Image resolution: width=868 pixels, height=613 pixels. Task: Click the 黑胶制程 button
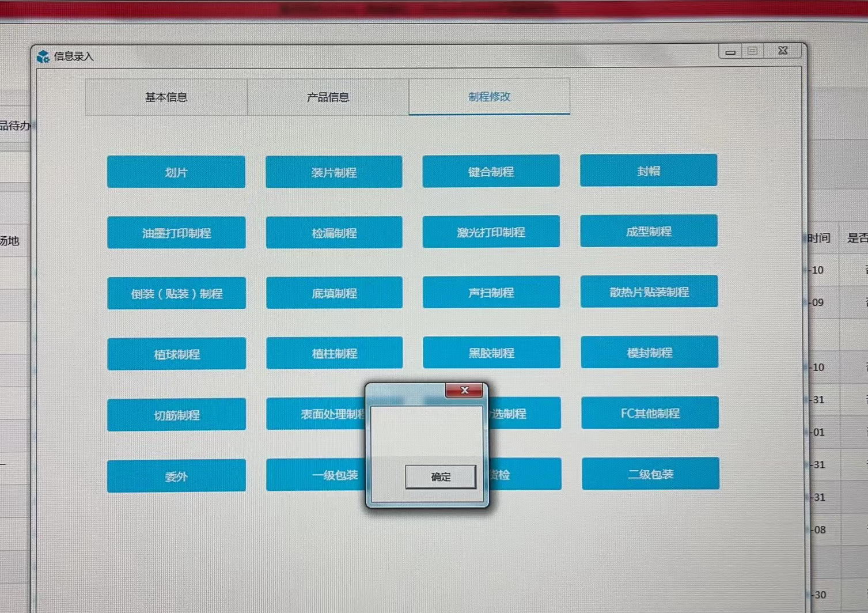point(491,353)
